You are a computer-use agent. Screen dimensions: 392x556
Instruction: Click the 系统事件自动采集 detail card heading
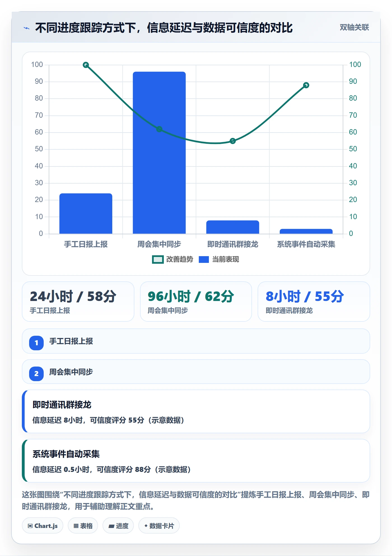(66, 454)
